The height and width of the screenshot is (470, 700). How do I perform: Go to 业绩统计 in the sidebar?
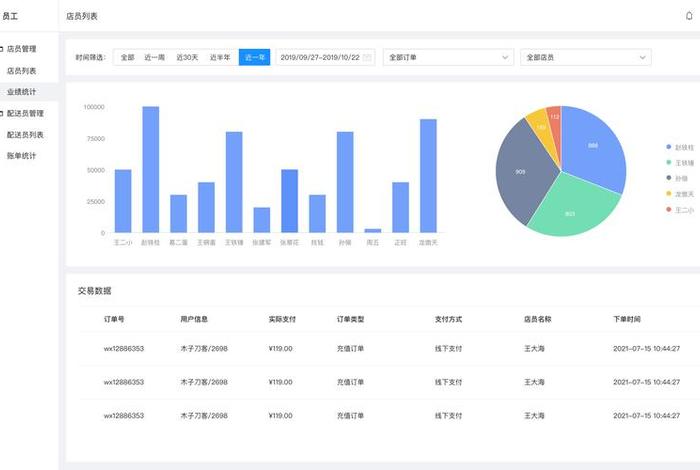(22, 92)
